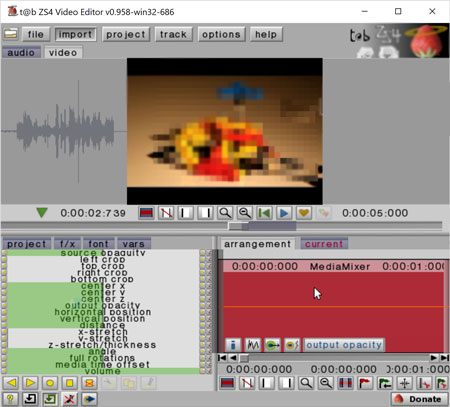The width and height of the screenshot is (450, 407).
Task: Nudge arrangement scroll right one step
Action: coord(433,358)
